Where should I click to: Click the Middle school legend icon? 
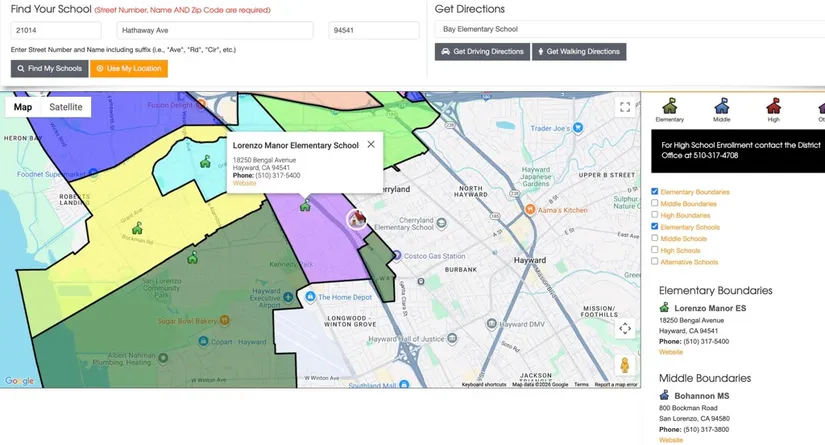721,106
